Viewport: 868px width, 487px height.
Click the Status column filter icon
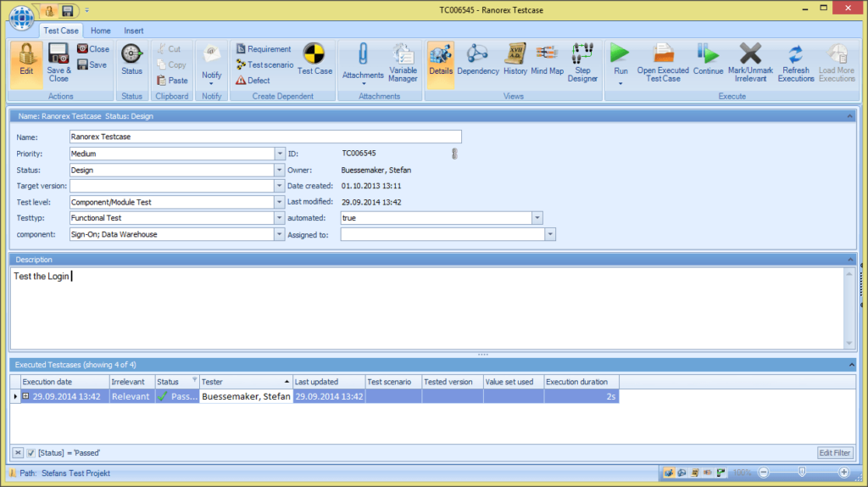tap(194, 380)
